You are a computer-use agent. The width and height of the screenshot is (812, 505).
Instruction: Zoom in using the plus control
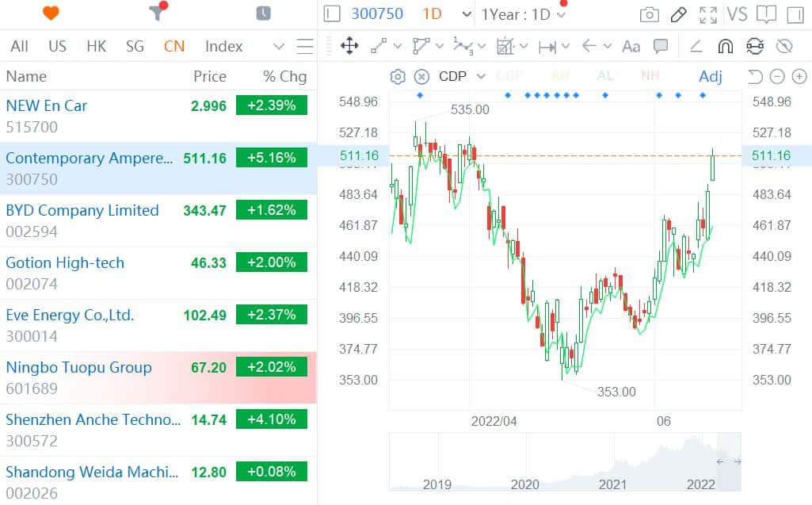pyautogui.click(x=800, y=77)
